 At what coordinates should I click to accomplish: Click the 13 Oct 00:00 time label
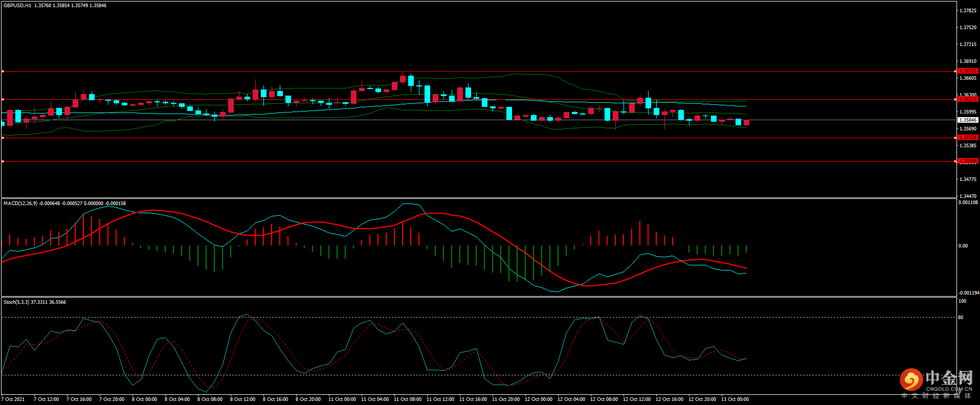[x=734, y=399]
